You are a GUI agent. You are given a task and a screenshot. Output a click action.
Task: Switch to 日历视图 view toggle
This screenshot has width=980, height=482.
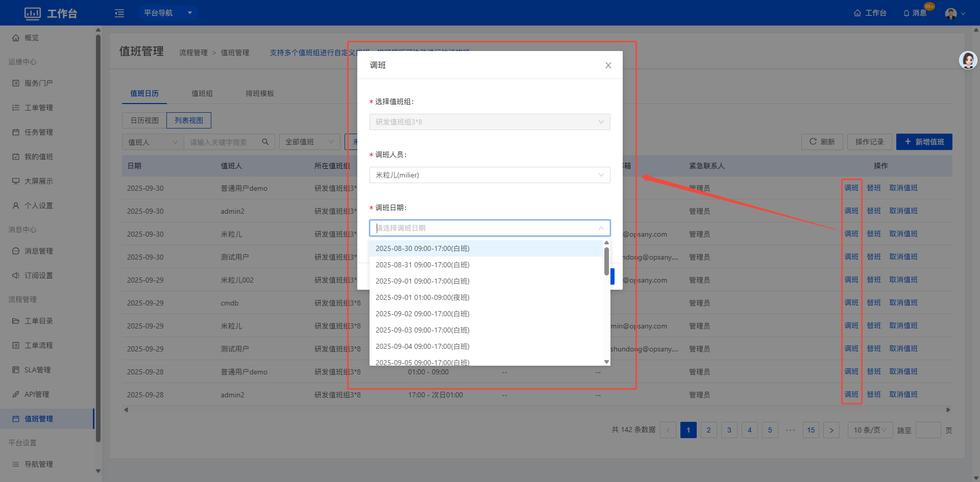(x=144, y=120)
